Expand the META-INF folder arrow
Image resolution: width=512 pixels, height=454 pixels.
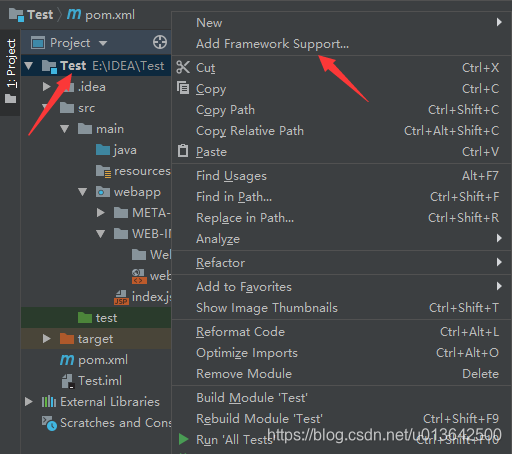point(101,213)
